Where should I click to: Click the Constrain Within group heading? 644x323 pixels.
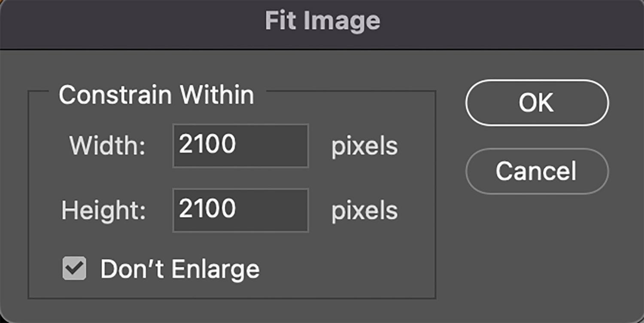pyautogui.click(x=156, y=95)
